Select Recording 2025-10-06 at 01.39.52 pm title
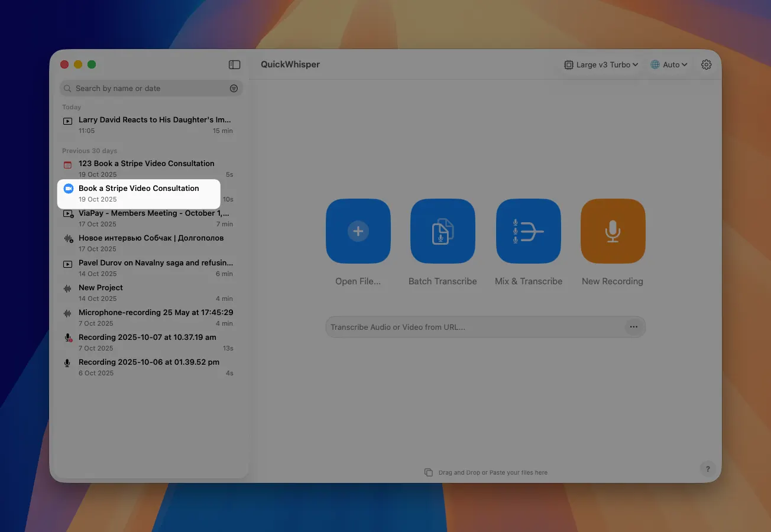771x532 pixels. pyautogui.click(x=149, y=362)
